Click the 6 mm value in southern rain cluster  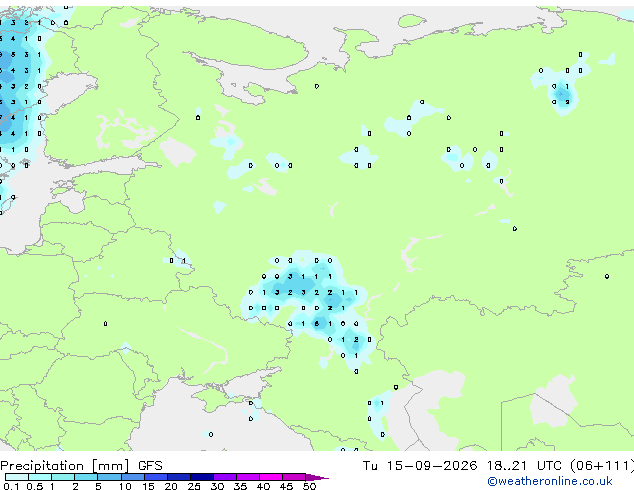pos(317,323)
